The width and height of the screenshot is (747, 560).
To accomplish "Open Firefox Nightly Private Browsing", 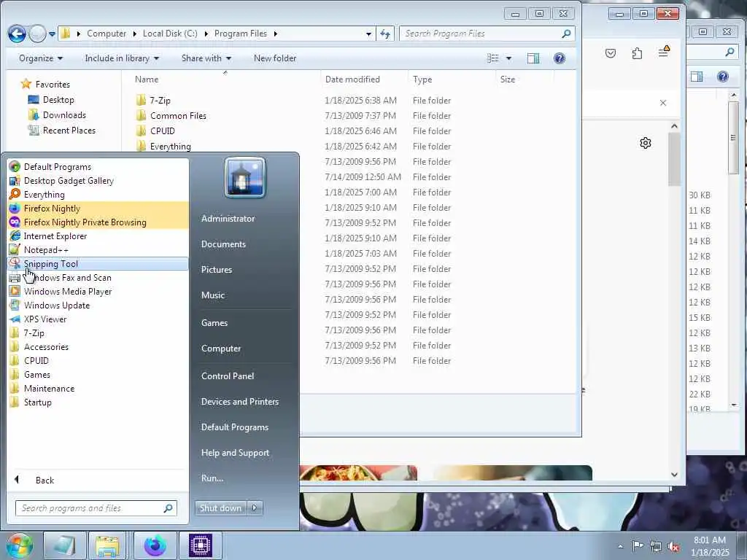I will [x=98, y=222].
